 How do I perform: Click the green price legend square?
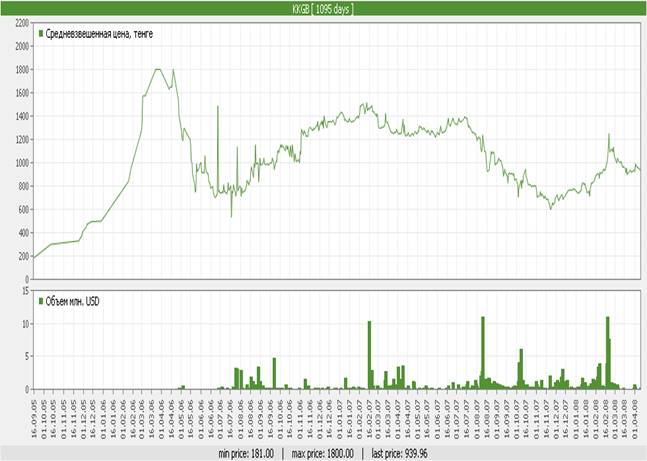pyautogui.click(x=40, y=33)
